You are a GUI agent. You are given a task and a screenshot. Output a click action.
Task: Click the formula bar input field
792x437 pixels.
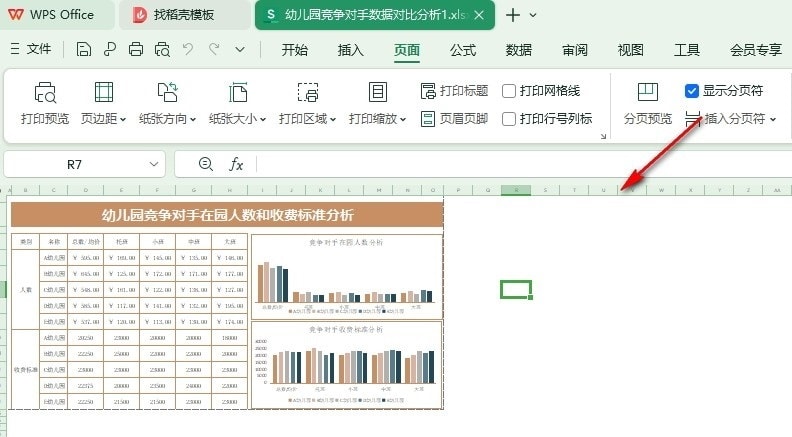click(x=524, y=164)
